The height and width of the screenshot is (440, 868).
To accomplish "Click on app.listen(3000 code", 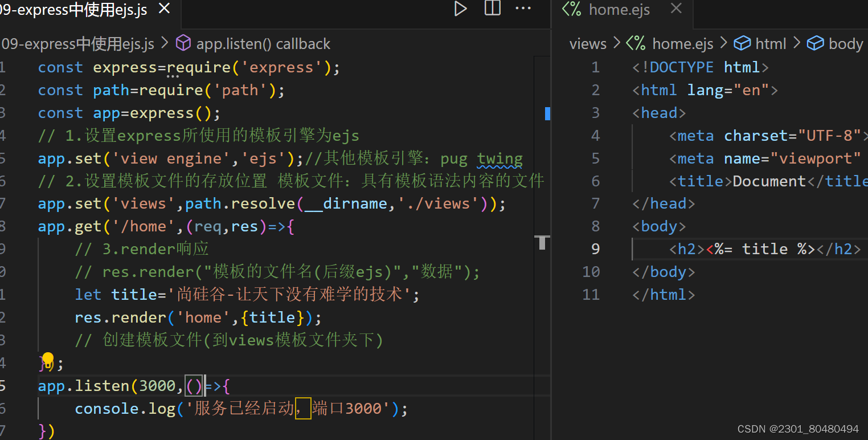I will click(x=107, y=386).
